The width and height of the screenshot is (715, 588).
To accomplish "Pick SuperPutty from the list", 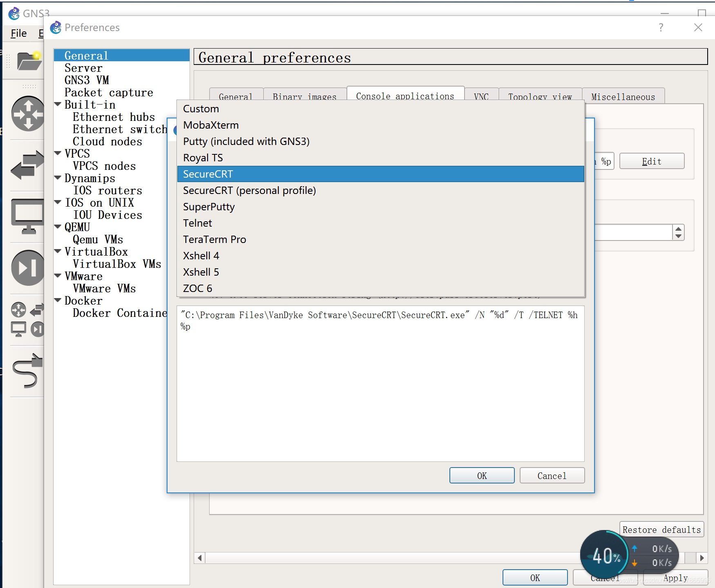I will [x=381, y=207].
